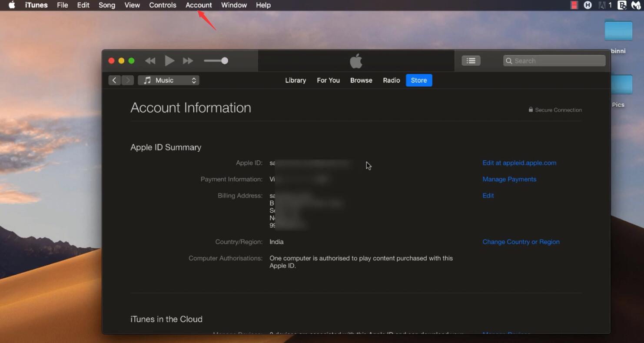Image resolution: width=644 pixels, height=343 pixels.
Task: Go back with the left chevron button
Action: [x=114, y=80]
